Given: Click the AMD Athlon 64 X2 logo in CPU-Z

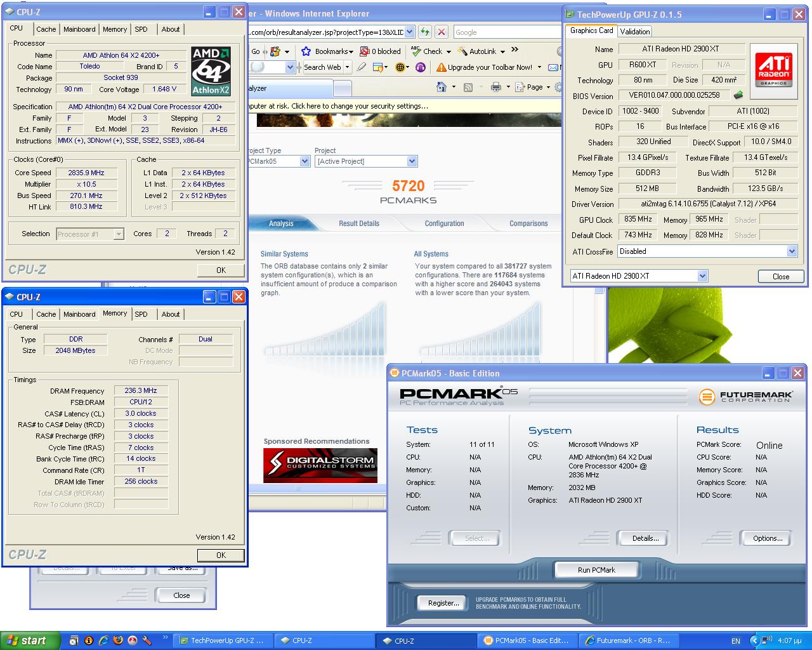Looking at the screenshot, I should point(211,71).
